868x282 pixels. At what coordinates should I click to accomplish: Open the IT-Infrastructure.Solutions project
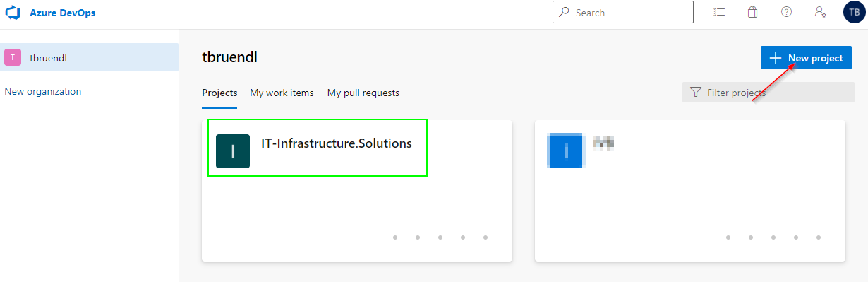(x=337, y=143)
